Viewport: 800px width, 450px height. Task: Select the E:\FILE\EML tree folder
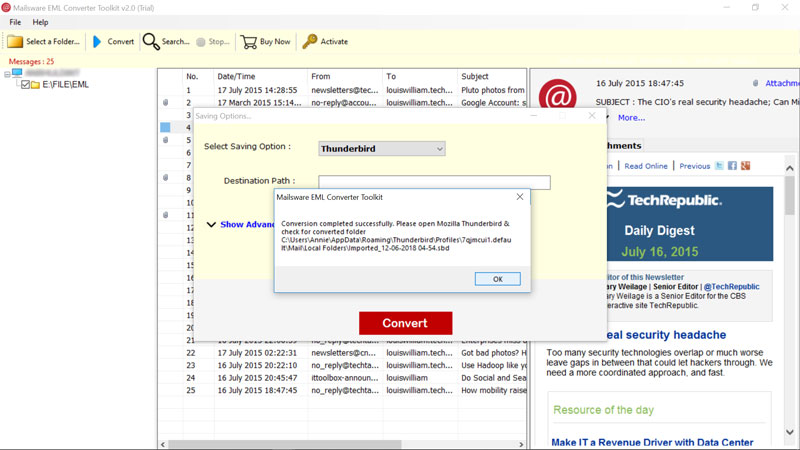pyautogui.click(x=65, y=85)
